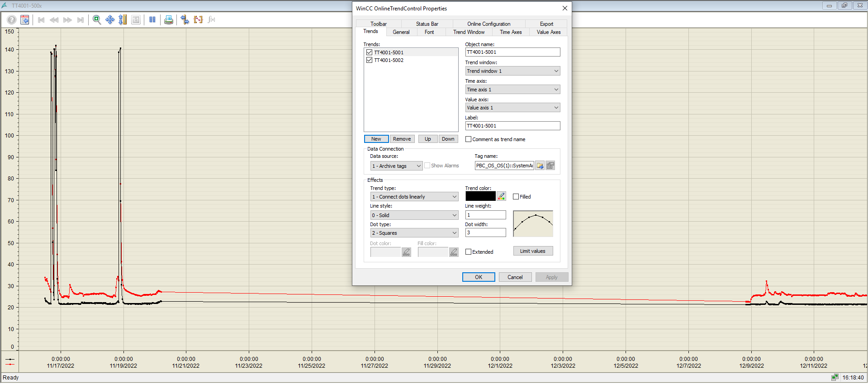Print the trend using the printer icon
Viewport: 868px width, 384px height.
[168, 20]
